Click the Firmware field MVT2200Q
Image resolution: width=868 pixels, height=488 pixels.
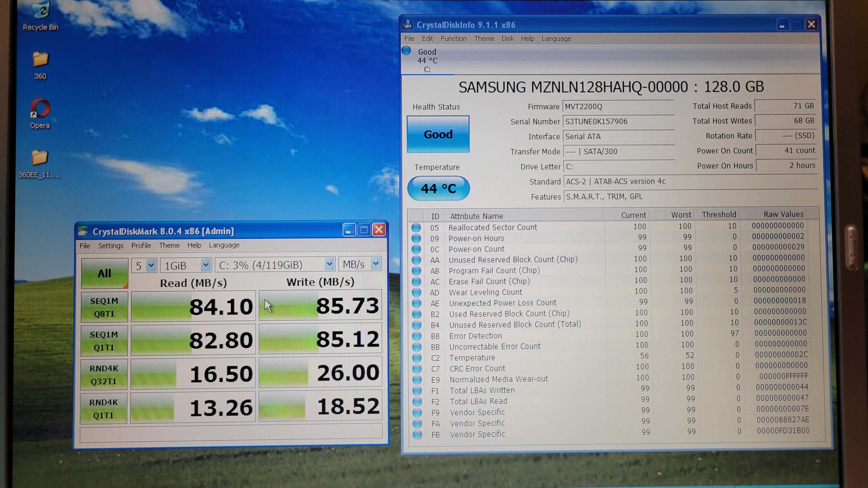[618, 107]
